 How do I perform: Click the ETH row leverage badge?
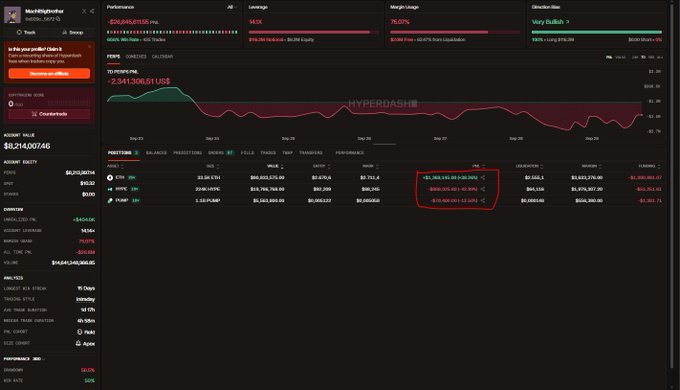[x=132, y=177]
